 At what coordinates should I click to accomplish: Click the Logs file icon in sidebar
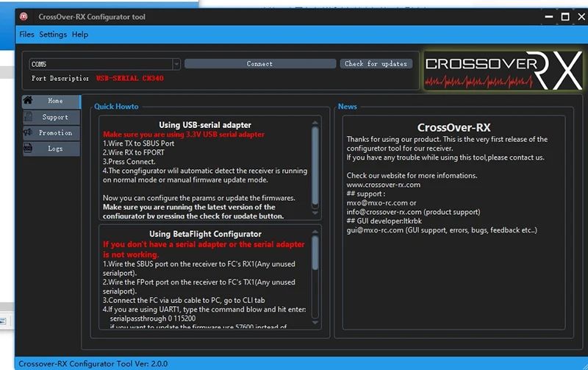tap(28, 149)
